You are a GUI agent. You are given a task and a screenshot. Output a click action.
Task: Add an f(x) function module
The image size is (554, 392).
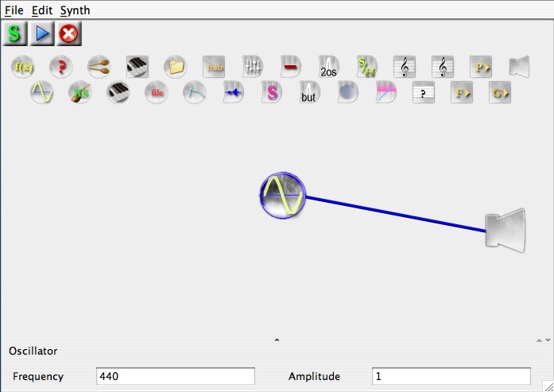pyautogui.click(x=23, y=67)
